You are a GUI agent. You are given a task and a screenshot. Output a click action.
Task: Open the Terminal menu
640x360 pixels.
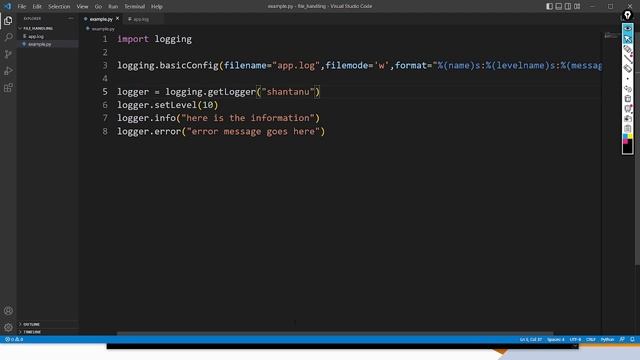pos(135,7)
